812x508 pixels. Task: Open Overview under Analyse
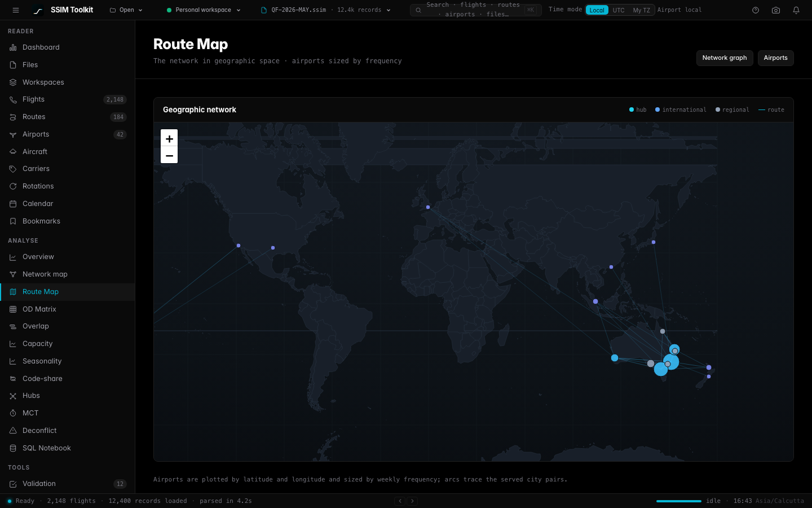point(68,257)
